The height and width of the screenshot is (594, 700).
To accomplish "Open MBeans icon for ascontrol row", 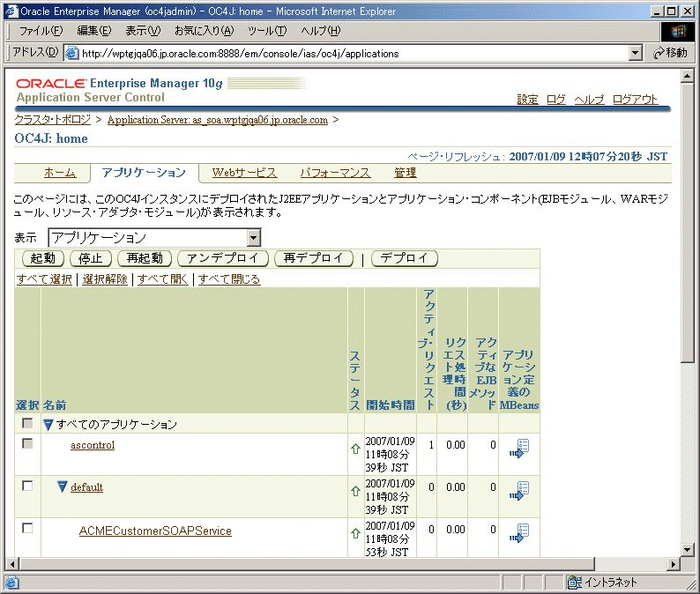I will point(519,449).
